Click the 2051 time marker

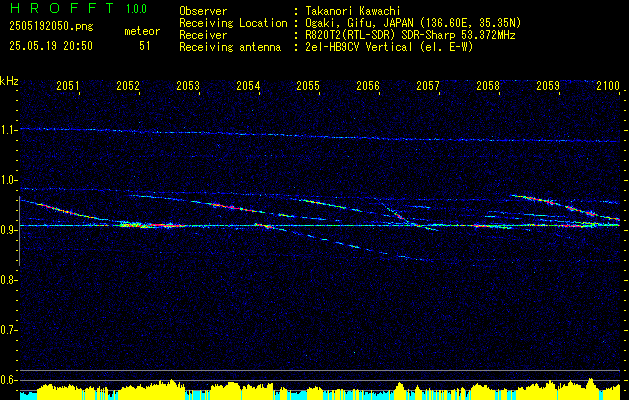click(68, 85)
